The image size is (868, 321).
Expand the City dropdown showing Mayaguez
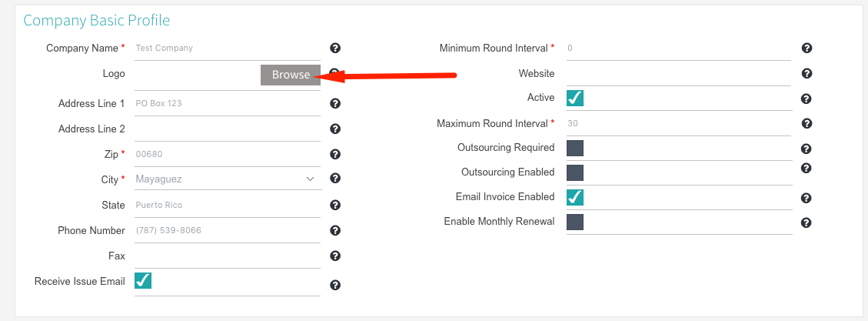(228, 179)
